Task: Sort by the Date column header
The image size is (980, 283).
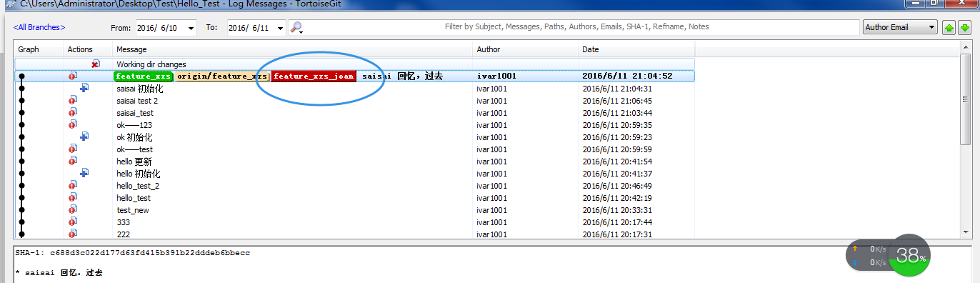Action: [x=637, y=49]
